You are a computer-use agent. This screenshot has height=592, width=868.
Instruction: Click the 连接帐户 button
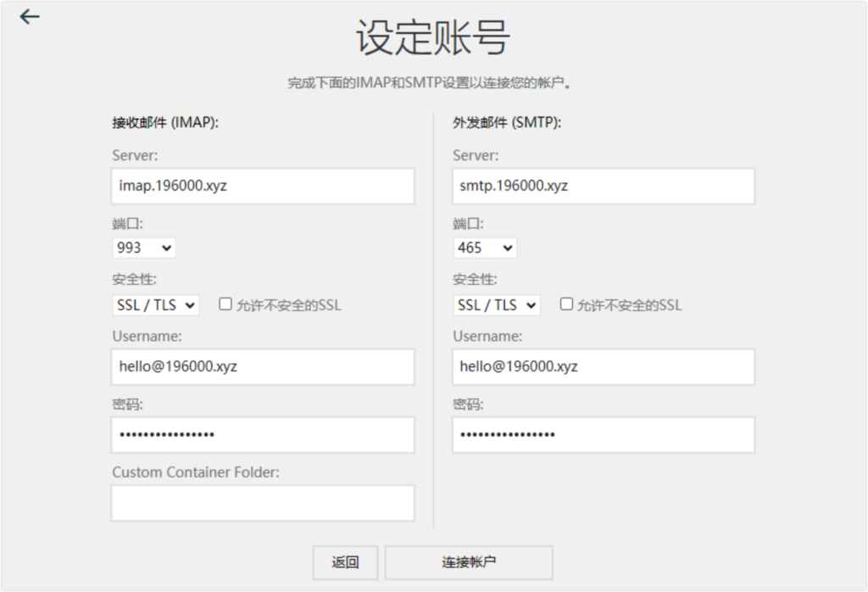(469, 562)
